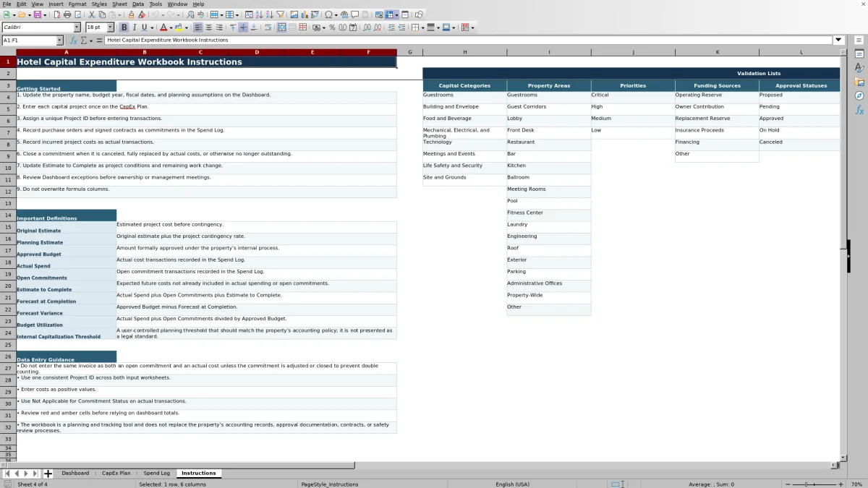Open the Font Name dropdown
Screen dimensions: 868x488
click(77, 27)
